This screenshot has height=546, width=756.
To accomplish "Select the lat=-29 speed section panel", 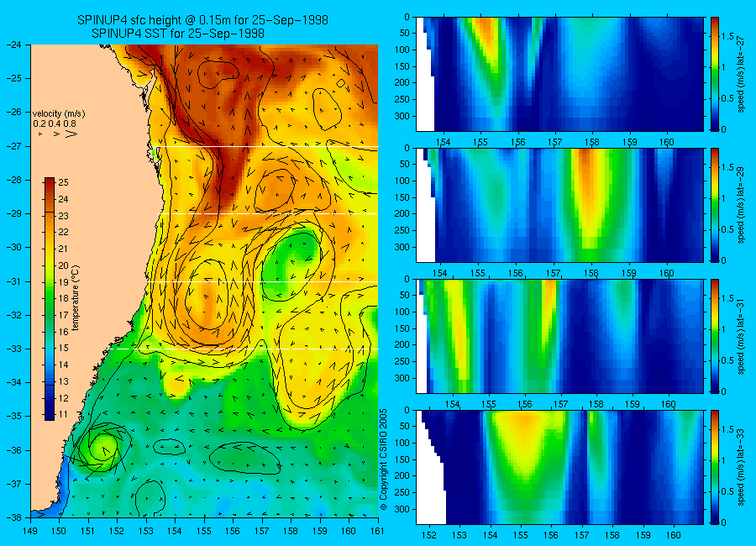I will [x=559, y=205].
